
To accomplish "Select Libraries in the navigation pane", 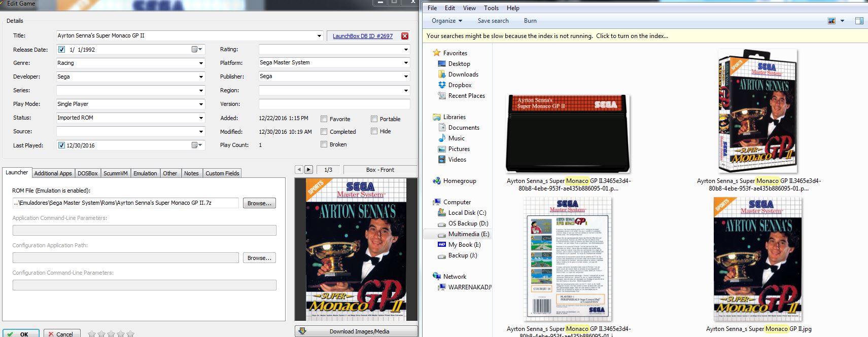I will pyautogui.click(x=454, y=117).
